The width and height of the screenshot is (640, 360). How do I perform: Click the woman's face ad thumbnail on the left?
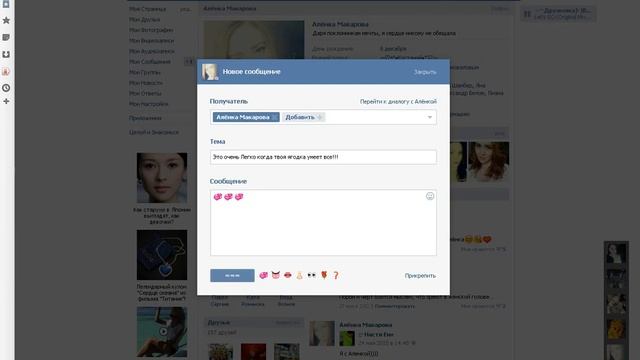point(162,178)
